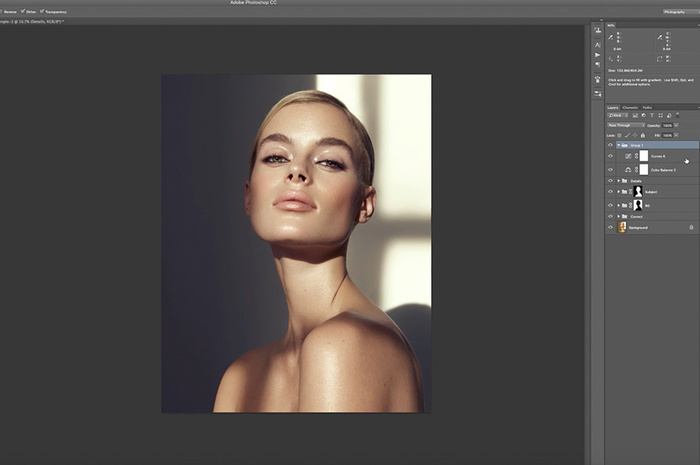Hide the Details group

[x=610, y=181]
